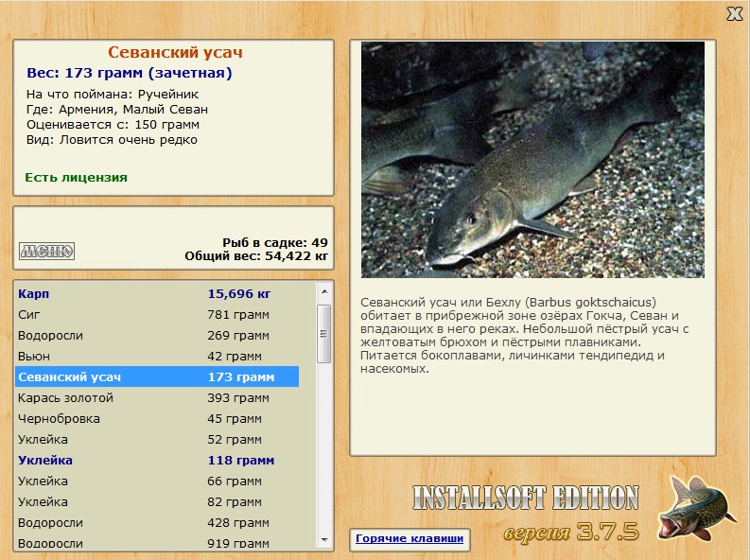Select Водоросли weighing 269 грамм
The height and width of the screenshot is (560, 750).
pyautogui.click(x=156, y=335)
